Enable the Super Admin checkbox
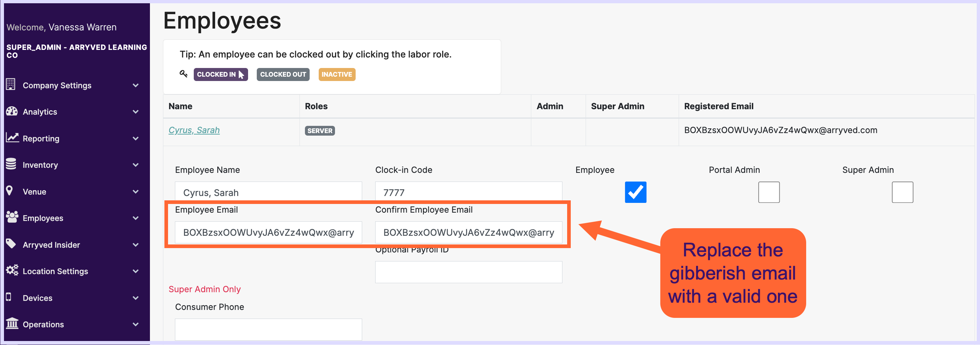Screen dimensions: 980x345 click(902, 192)
